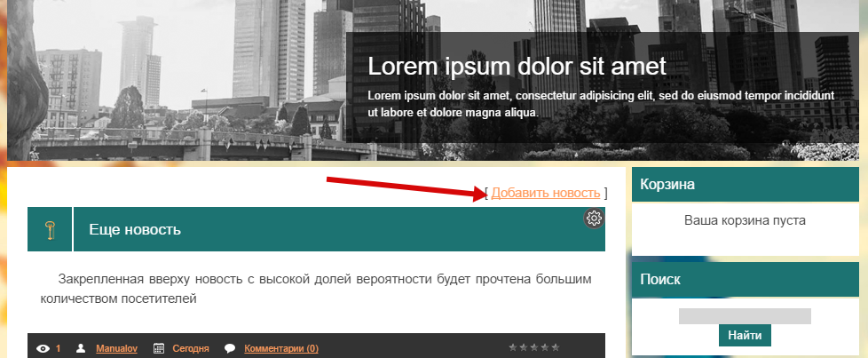This screenshot has height=358, width=868.
Task: Open the Еще новость post title
Action: pyautogui.click(x=135, y=230)
